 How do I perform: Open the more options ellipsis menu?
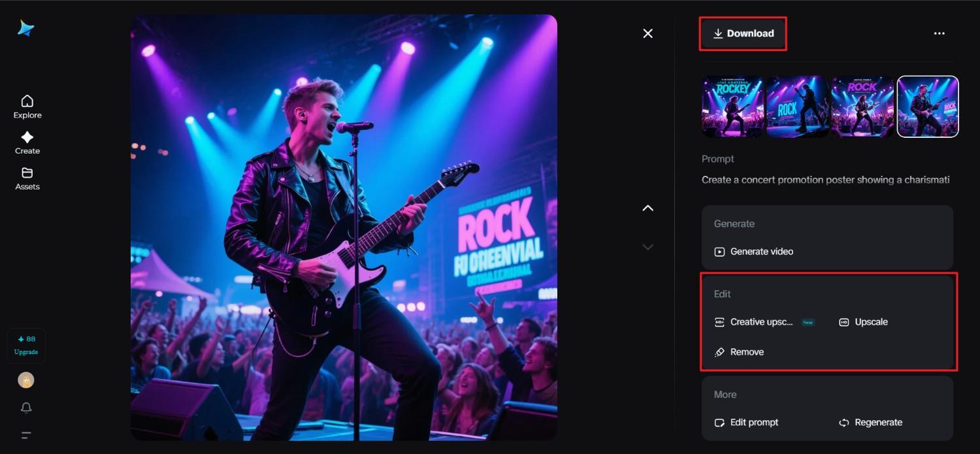tap(939, 33)
